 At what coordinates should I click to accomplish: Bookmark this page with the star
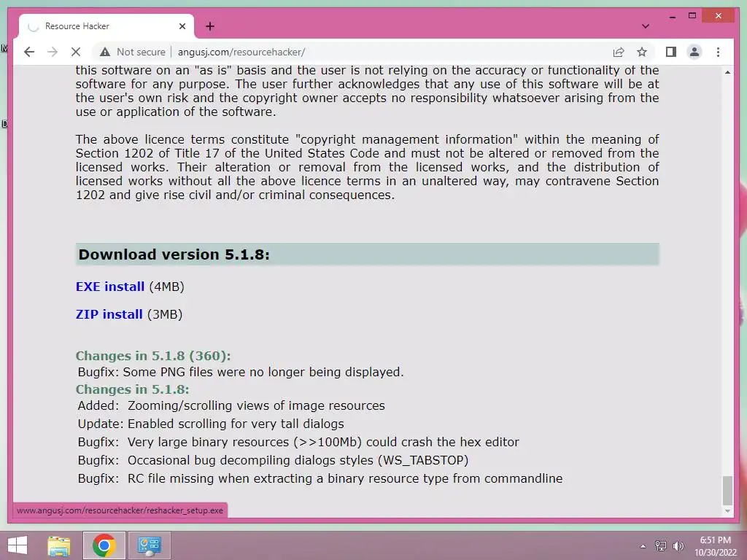642,52
